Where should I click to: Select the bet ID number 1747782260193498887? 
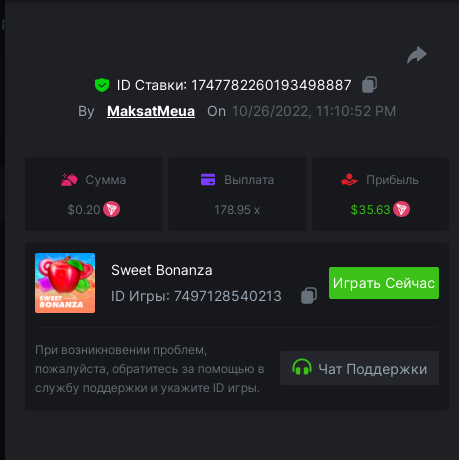point(271,85)
